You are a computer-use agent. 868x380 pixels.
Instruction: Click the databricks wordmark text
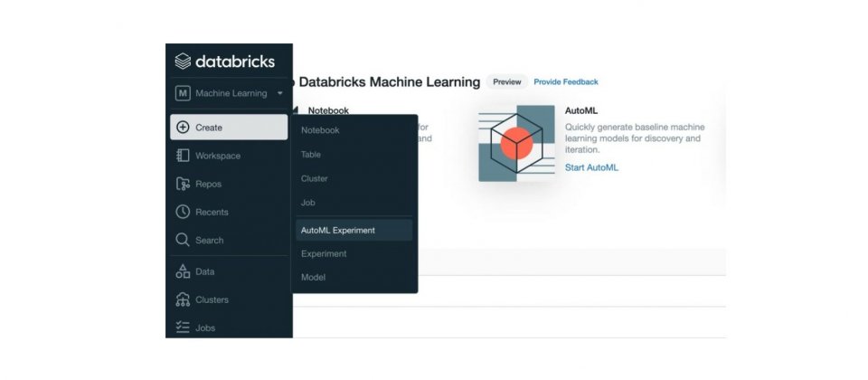point(235,62)
